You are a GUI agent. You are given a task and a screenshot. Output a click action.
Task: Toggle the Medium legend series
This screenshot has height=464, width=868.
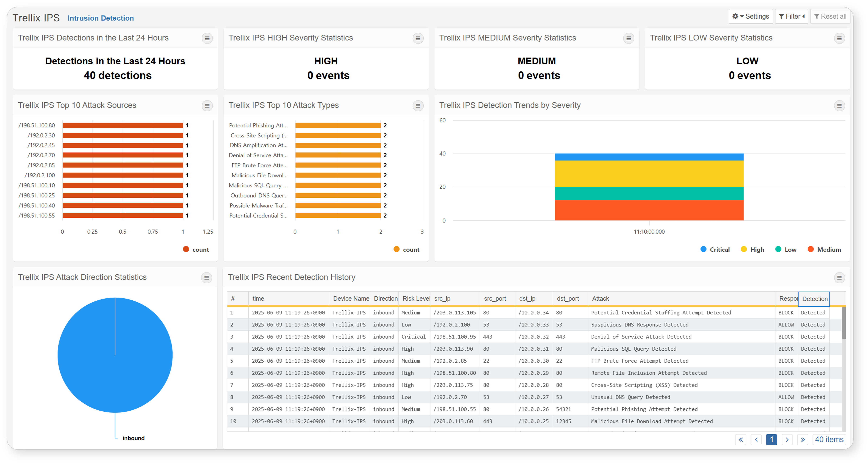[x=824, y=249]
